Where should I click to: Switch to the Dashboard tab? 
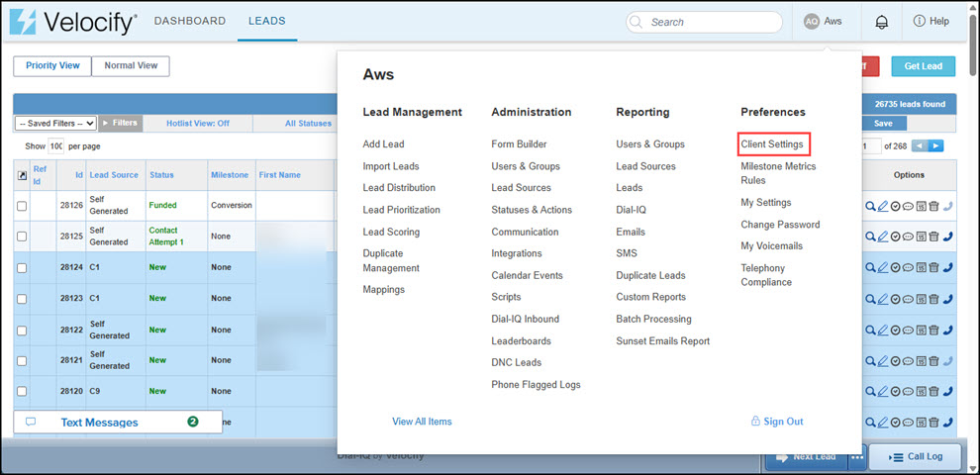[190, 21]
